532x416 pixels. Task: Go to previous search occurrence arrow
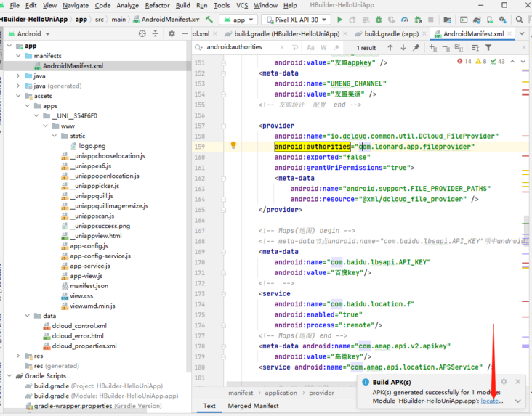point(390,47)
